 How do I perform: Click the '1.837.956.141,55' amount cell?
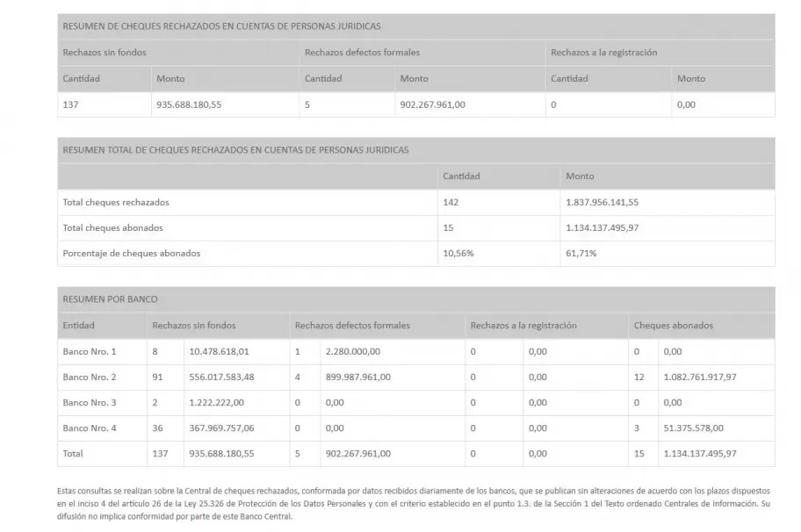point(603,202)
